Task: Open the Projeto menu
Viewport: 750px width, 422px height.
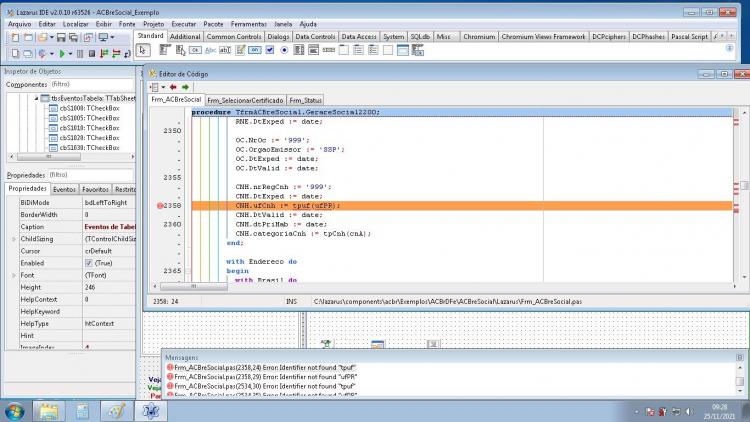Action: [153, 24]
